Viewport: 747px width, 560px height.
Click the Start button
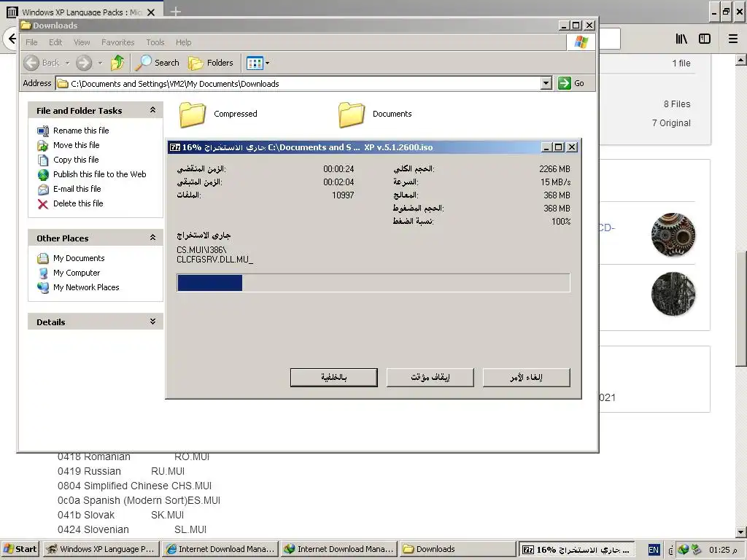[x=20, y=549]
